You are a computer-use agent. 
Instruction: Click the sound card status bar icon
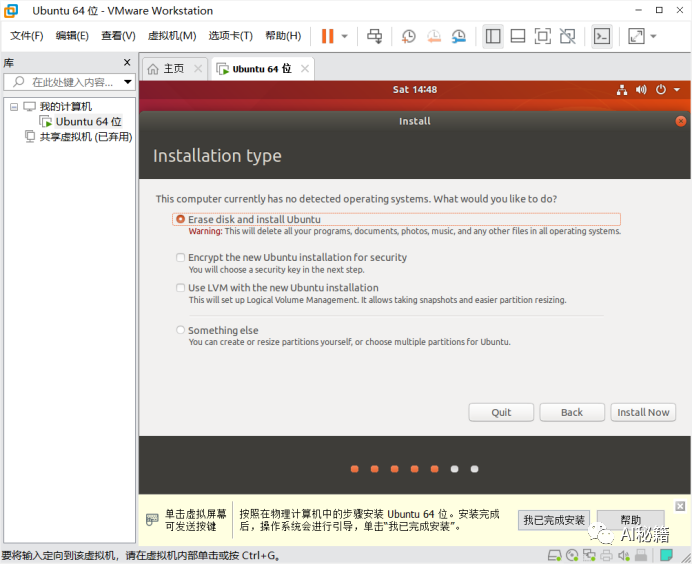[624, 555]
